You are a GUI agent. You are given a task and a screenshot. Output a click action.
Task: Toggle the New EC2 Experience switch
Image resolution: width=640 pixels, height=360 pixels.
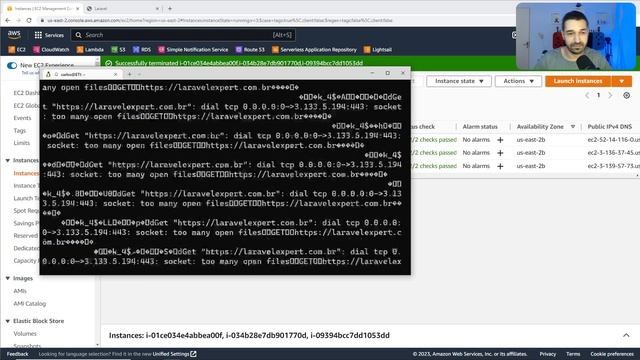12,65
